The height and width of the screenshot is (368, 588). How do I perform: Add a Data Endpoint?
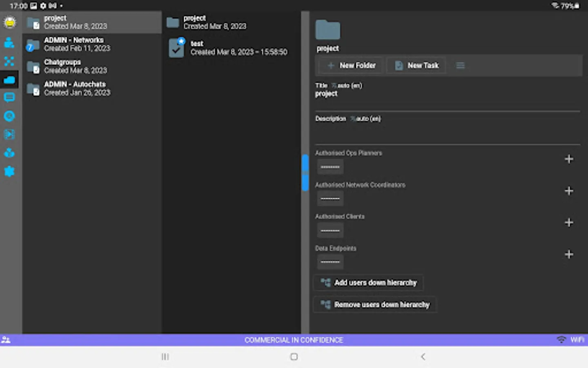tap(569, 254)
